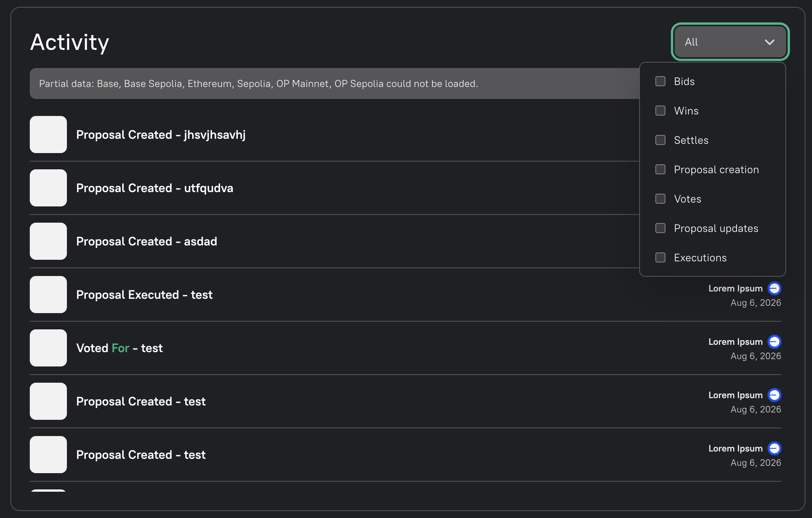
Task: Click thumbnail beside Proposal Created - utfqudva
Action: tap(48, 188)
